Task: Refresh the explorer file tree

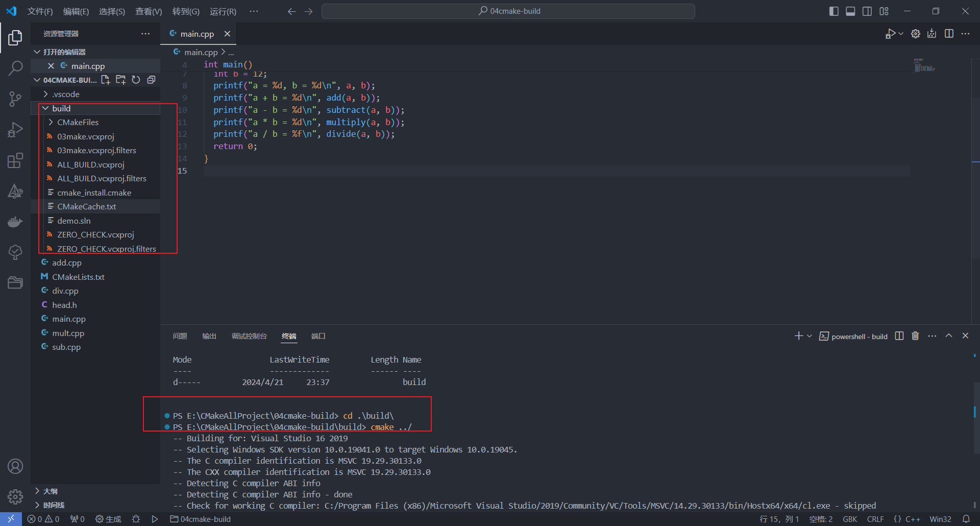Action: [136, 80]
